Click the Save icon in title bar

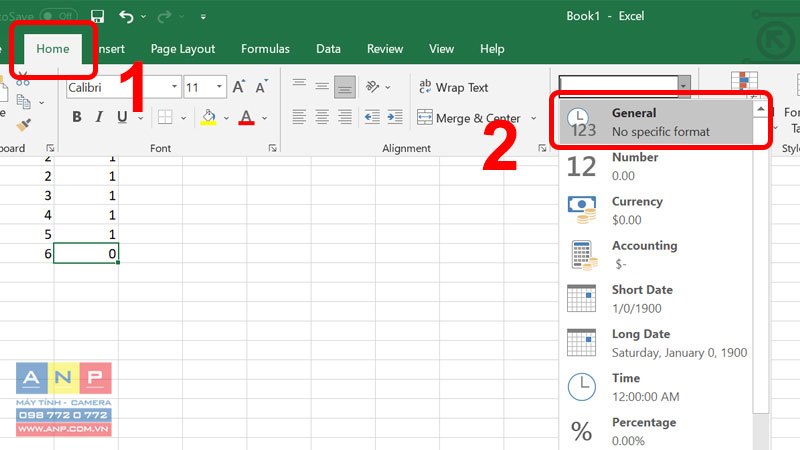pyautogui.click(x=97, y=16)
